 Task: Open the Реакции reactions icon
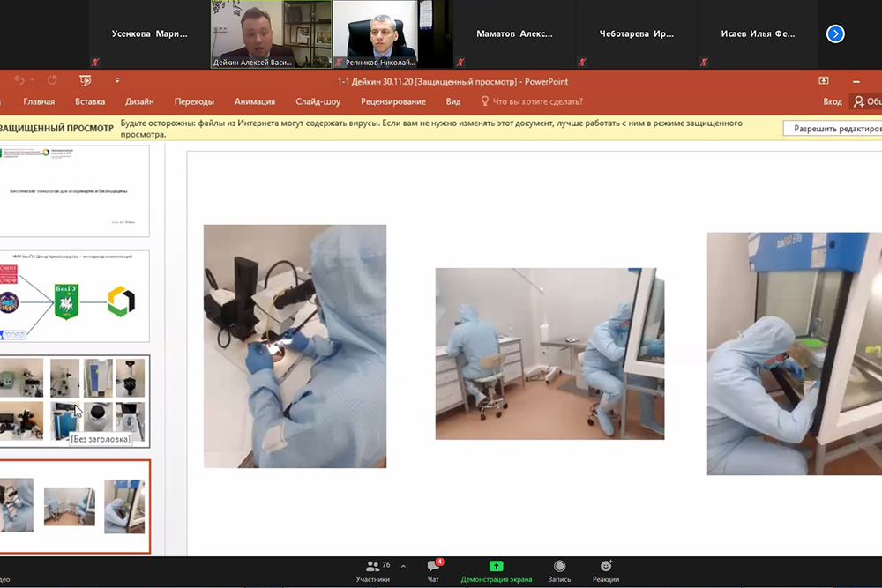pos(605,569)
